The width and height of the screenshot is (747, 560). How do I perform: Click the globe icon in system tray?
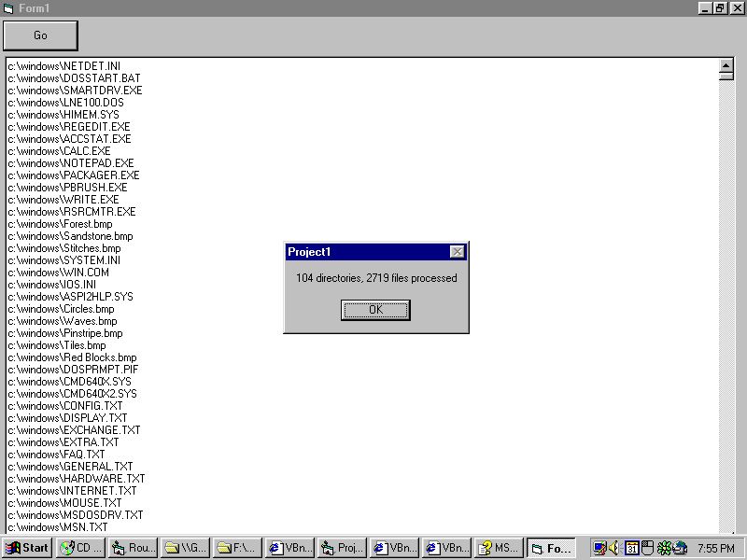pyautogui.click(x=680, y=548)
